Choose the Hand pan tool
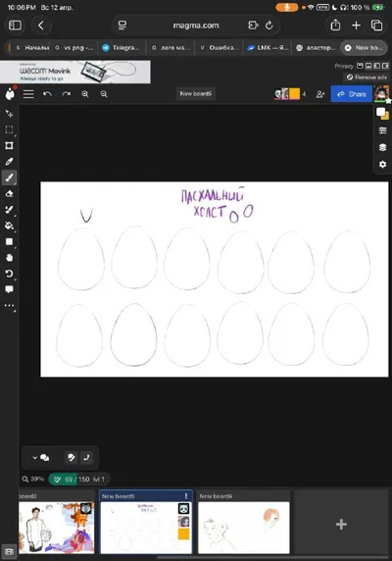The height and width of the screenshot is (561, 392). (9, 258)
